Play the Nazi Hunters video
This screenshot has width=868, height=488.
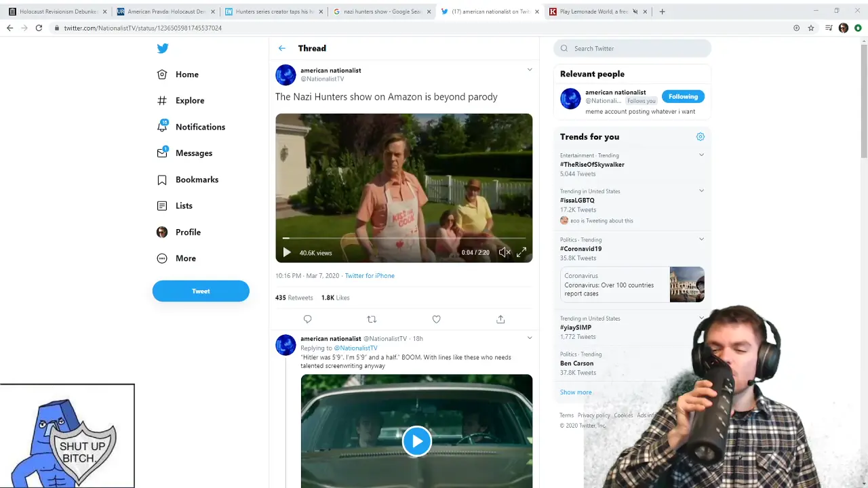[x=287, y=252]
